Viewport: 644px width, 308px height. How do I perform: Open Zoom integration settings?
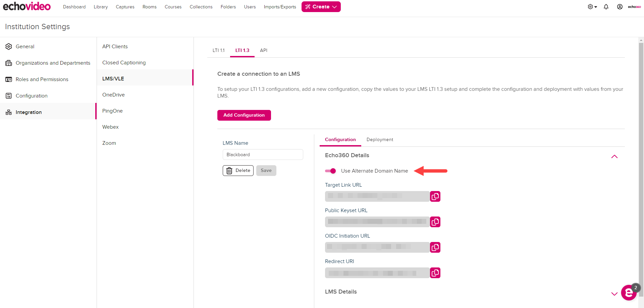tap(145, 143)
